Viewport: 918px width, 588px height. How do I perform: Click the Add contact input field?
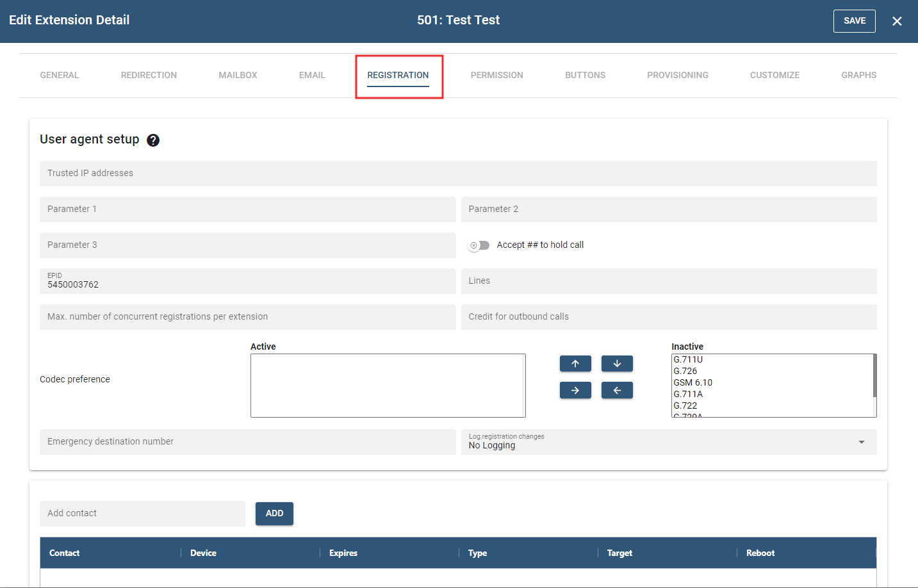(x=142, y=514)
